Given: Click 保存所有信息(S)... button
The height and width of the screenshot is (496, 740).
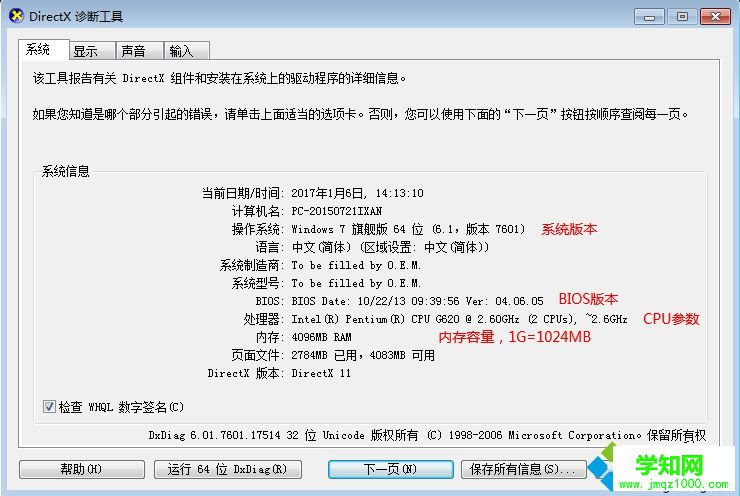Looking at the screenshot, I should tap(523, 469).
